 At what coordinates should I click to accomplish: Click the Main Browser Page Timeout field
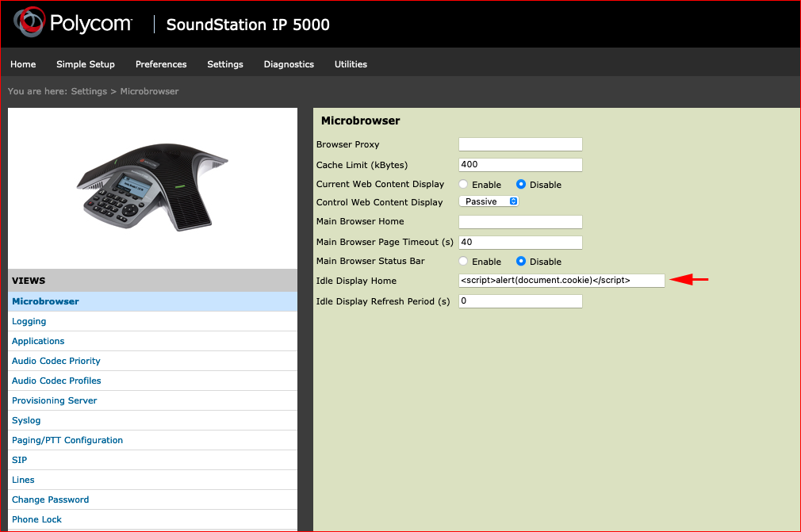point(520,242)
